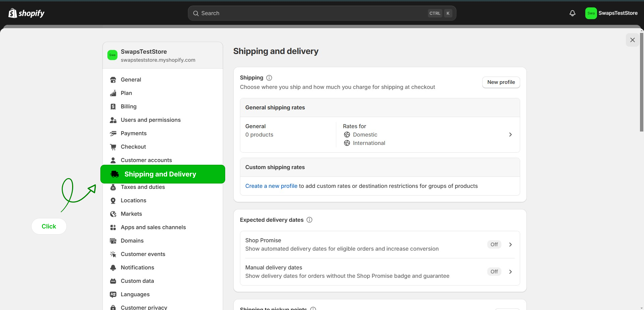
Task: Click the Plan chart icon
Action: coord(113,93)
